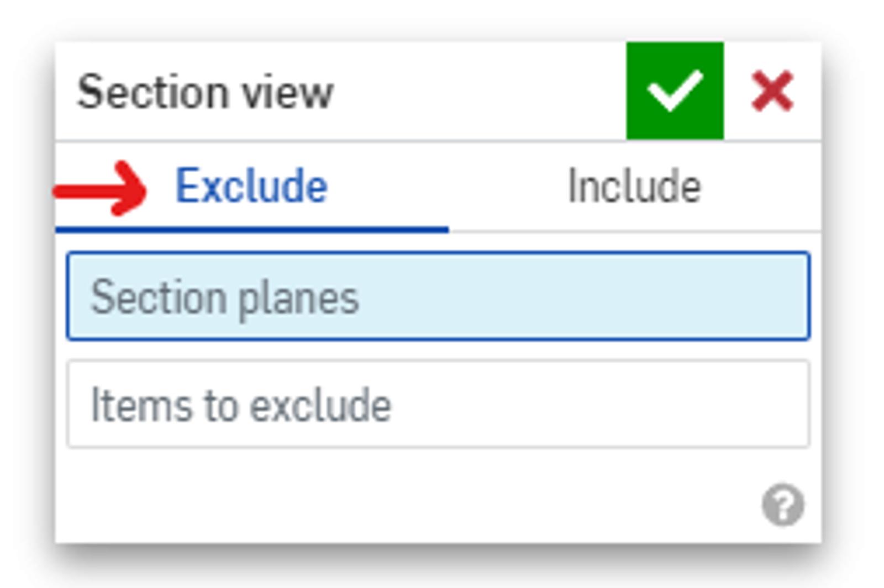The image size is (884, 588).
Task: Cancel section view with red X
Action: click(772, 91)
